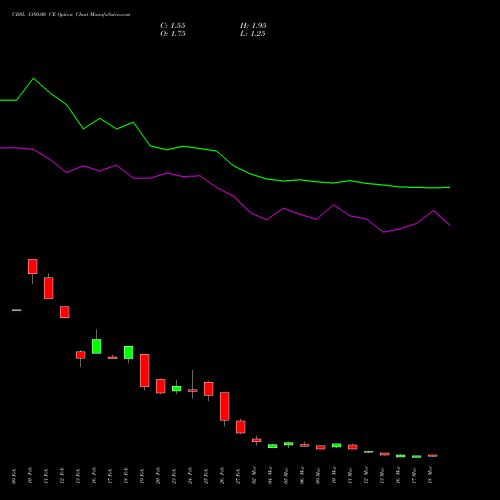Select the 12 Feb date label
This screenshot has height=500, width=500.
coord(62,476)
